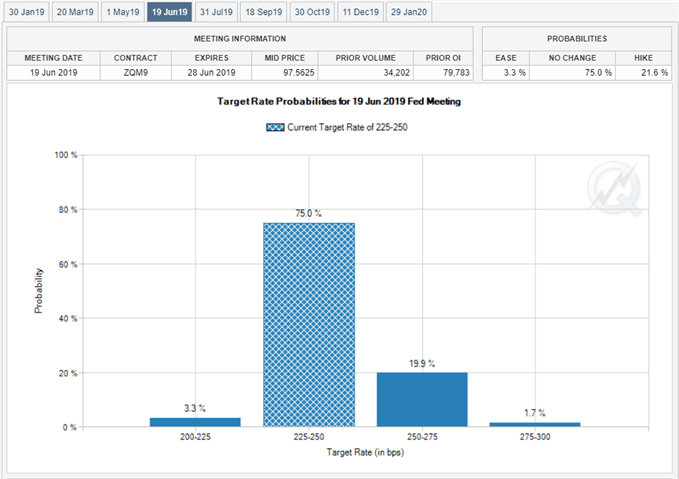Select the 1 May19 meeting tab
The width and height of the screenshot is (679, 479).
(x=123, y=12)
